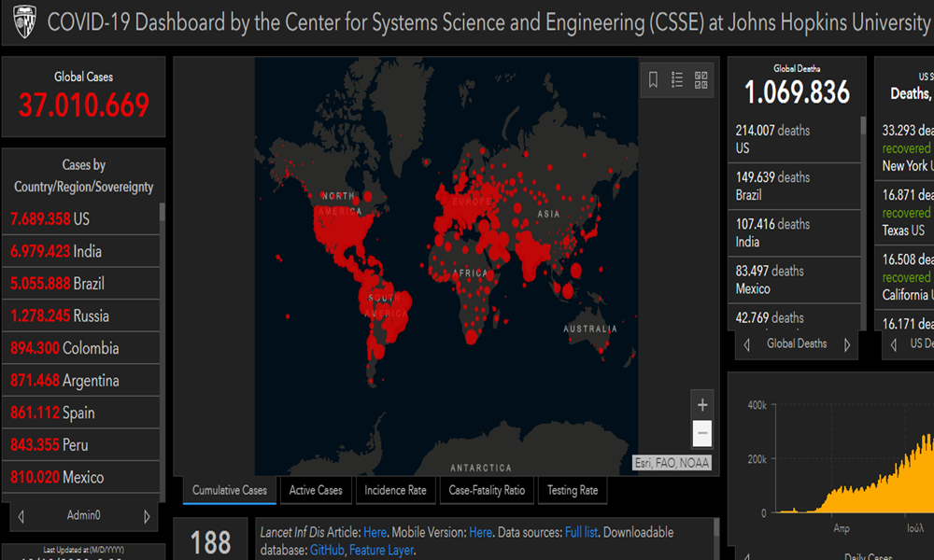Viewport: 934px width, 560px height.
Task: Go to previous panel before Global Deaths
Action: pyautogui.click(x=746, y=344)
